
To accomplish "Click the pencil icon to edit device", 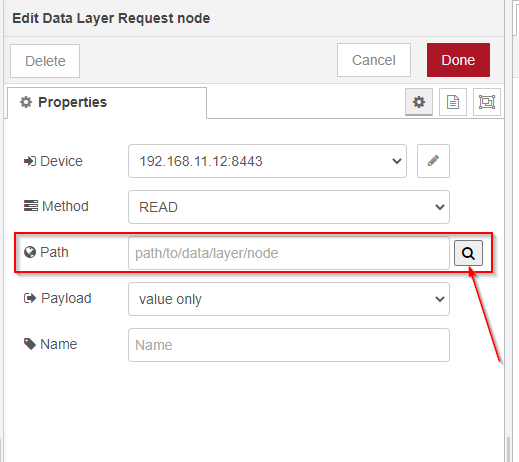I will 433,161.
